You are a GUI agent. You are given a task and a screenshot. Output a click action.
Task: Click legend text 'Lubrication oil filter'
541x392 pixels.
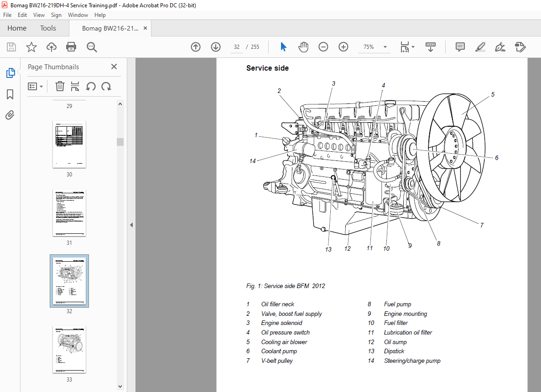(408, 332)
